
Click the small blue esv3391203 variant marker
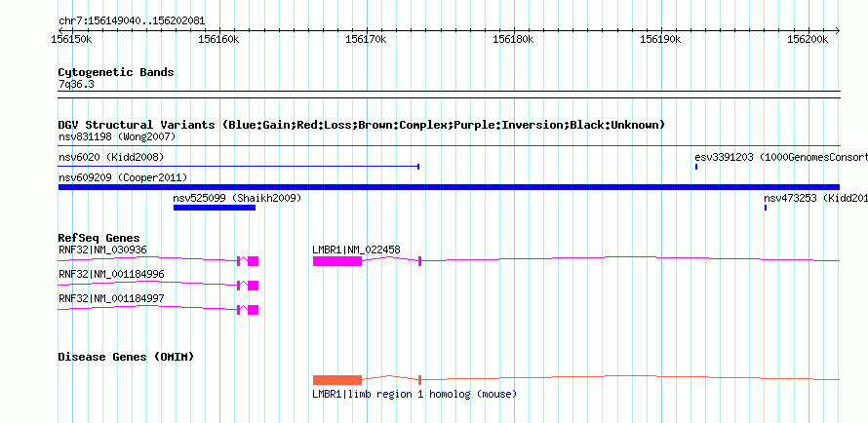tap(695, 166)
